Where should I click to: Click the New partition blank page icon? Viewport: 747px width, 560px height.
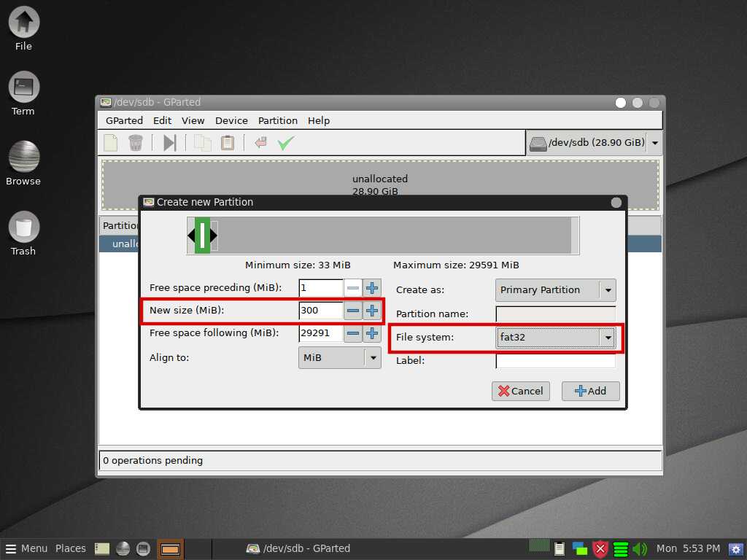click(110, 143)
